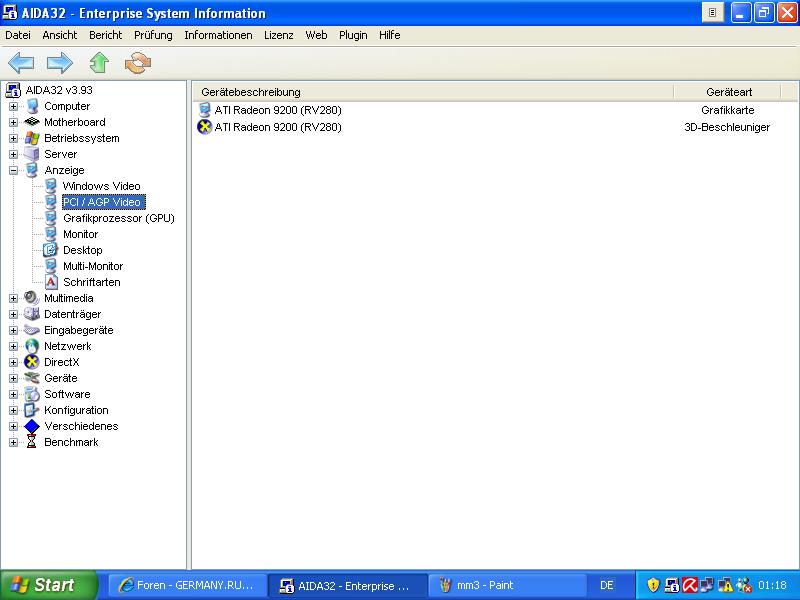The image size is (800, 600).
Task: Click the Desktop tree icon
Action: [x=51, y=250]
